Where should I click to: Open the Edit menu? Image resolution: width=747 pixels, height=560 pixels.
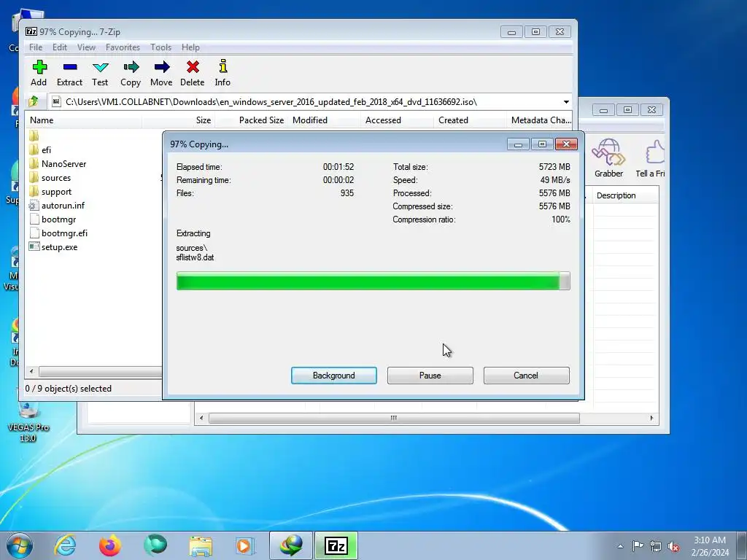pyautogui.click(x=60, y=47)
